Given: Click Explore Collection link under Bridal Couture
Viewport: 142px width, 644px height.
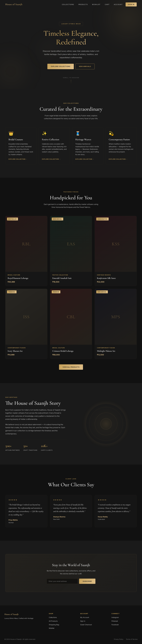Looking at the screenshot, I should point(18,159).
